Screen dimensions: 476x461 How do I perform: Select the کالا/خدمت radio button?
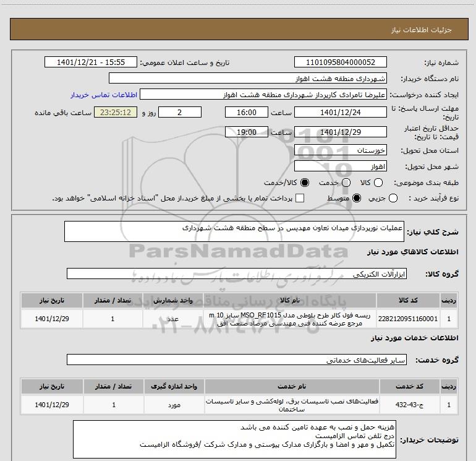[305, 183]
